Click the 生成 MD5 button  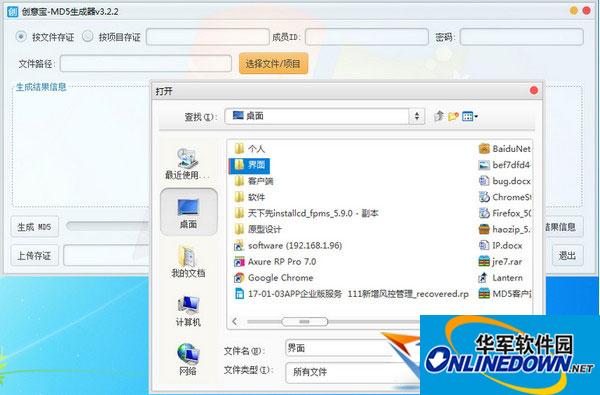click(34, 227)
